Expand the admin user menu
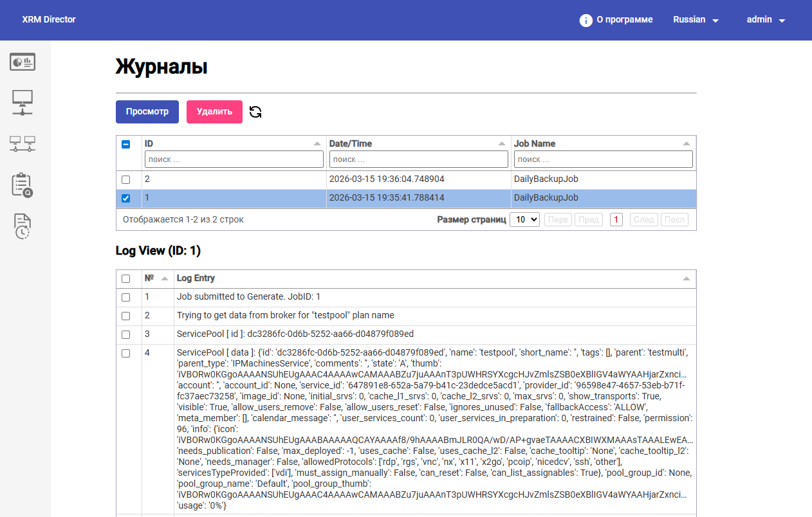This screenshot has width=812, height=517. coord(766,20)
